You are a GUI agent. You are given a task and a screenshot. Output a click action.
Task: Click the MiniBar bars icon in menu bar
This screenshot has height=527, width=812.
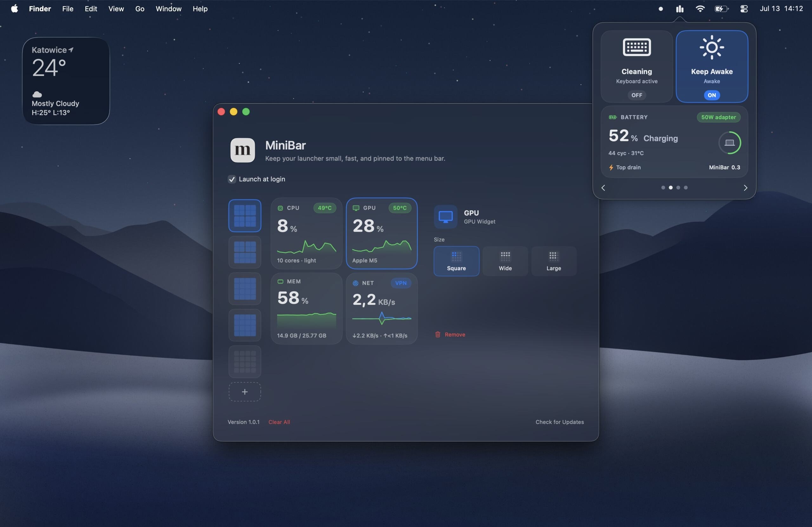(680, 9)
